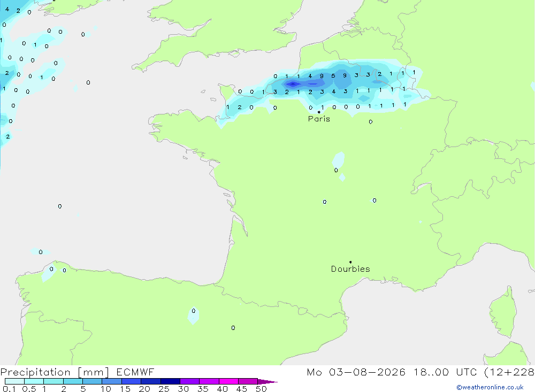Image resolution: width=535 pixels, height=392 pixels.
Task: Select the black dot marking Paris
Action: [x=319, y=112]
